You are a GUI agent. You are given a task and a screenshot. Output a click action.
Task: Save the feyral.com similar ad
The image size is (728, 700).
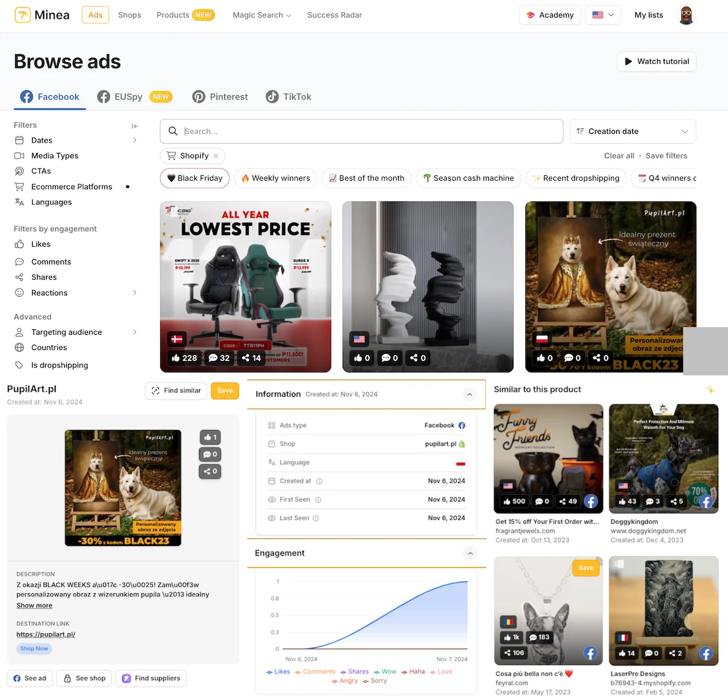pyautogui.click(x=586, y=568)
